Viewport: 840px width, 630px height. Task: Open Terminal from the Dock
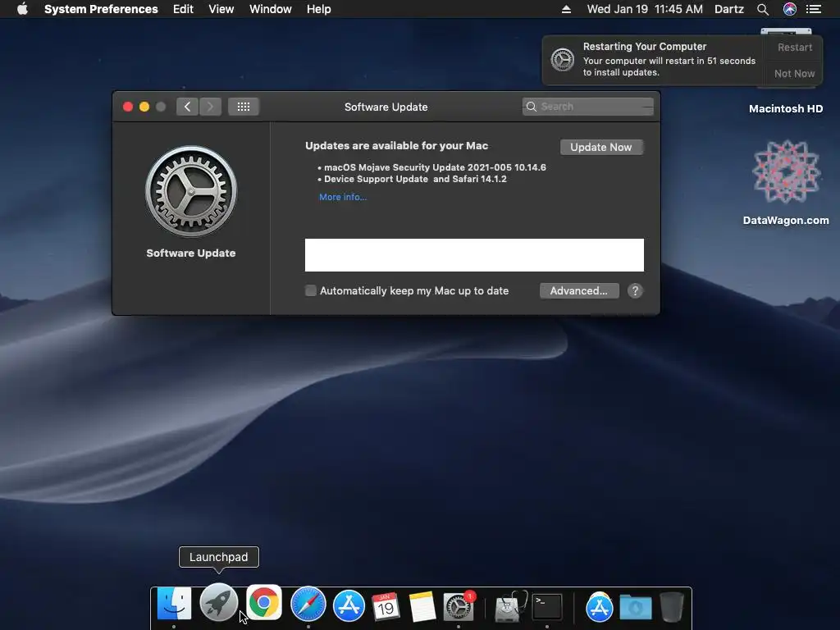(547, 606)
